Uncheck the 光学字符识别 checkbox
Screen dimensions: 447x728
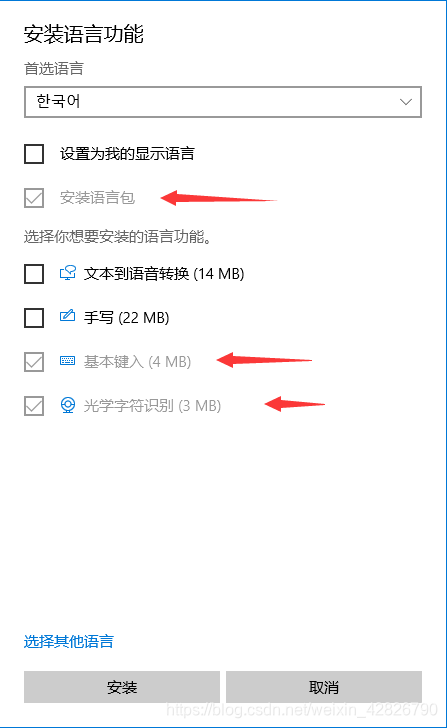pyautogui.click(x=34, y=406)
